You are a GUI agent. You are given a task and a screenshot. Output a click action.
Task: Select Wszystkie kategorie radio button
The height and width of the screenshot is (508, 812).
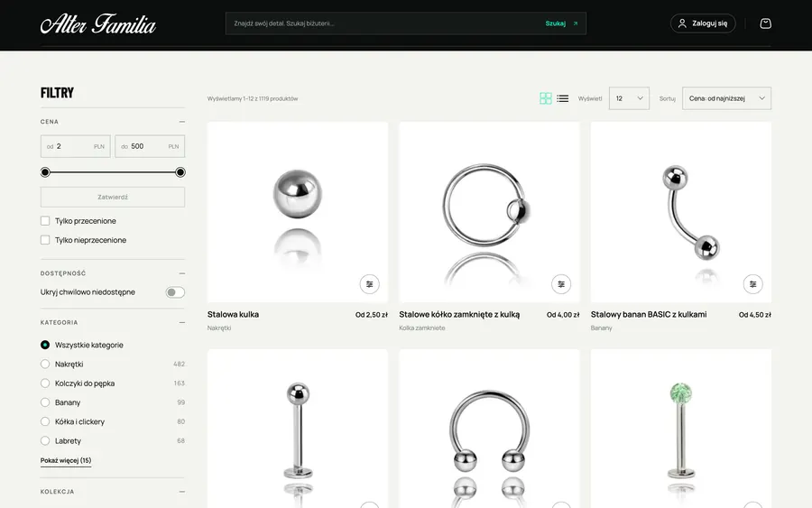pyautogui.click(x=45, y=345)
